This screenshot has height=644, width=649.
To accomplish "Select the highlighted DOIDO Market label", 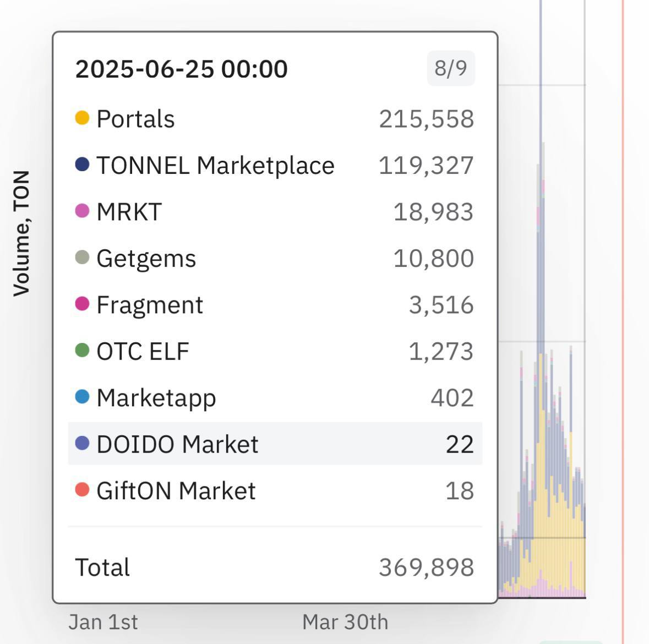I will [x=177, y=445].
